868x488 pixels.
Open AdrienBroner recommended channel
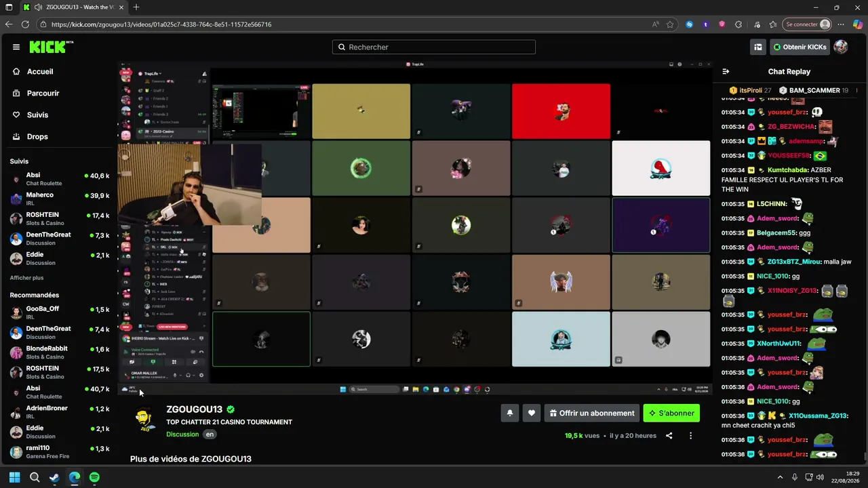pos(58,412)
